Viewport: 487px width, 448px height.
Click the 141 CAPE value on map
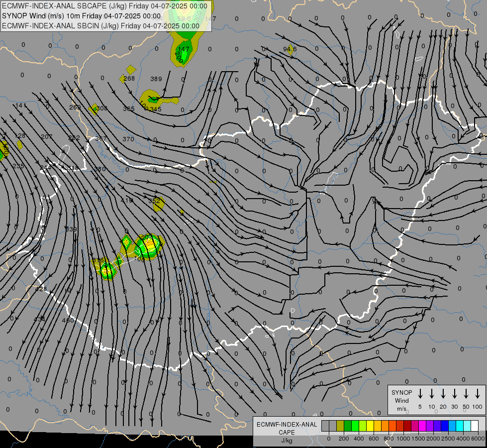[21, 106]
